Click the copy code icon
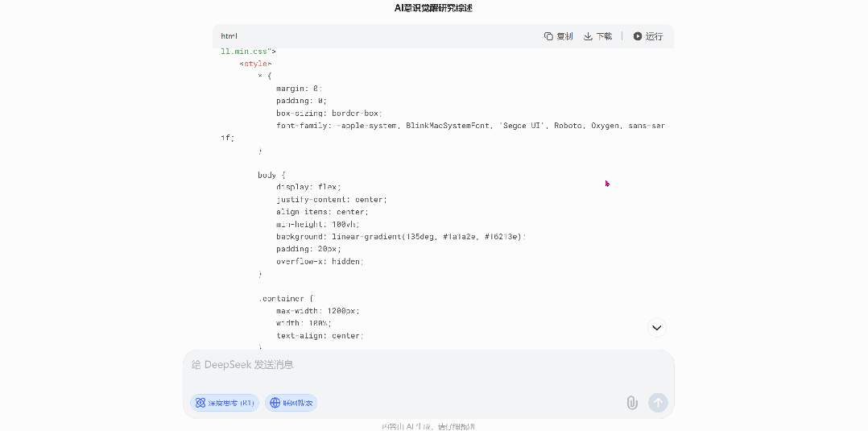 548,36
